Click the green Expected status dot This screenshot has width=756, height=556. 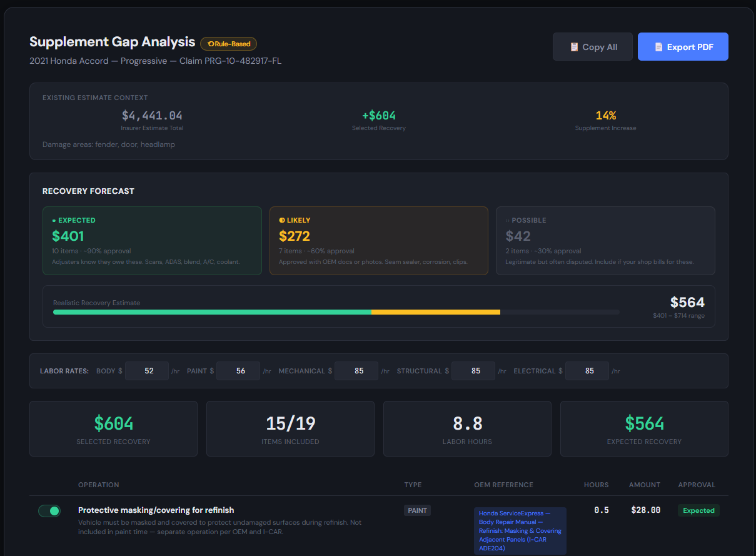coord(54,221)
